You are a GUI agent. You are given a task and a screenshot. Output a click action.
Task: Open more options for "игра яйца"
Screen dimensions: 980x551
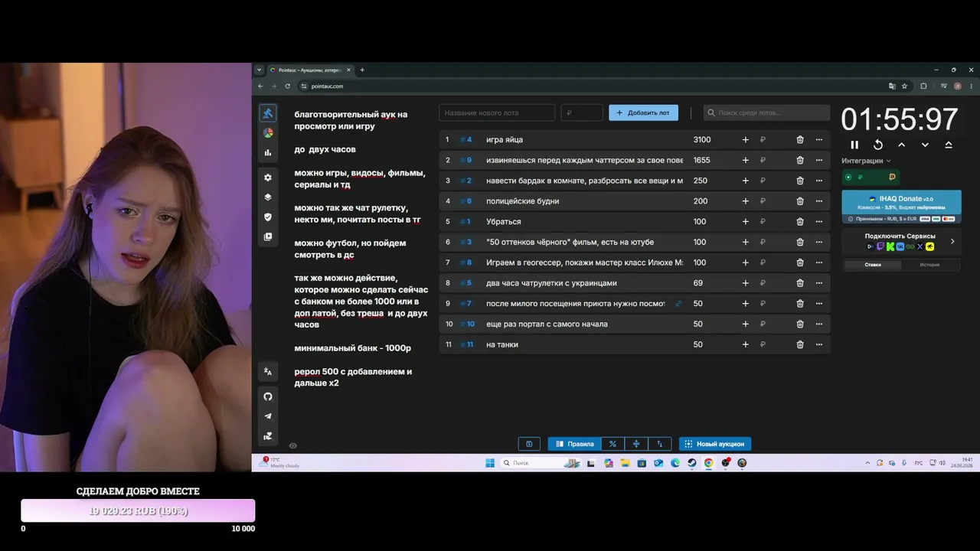[x=819, y=139]
